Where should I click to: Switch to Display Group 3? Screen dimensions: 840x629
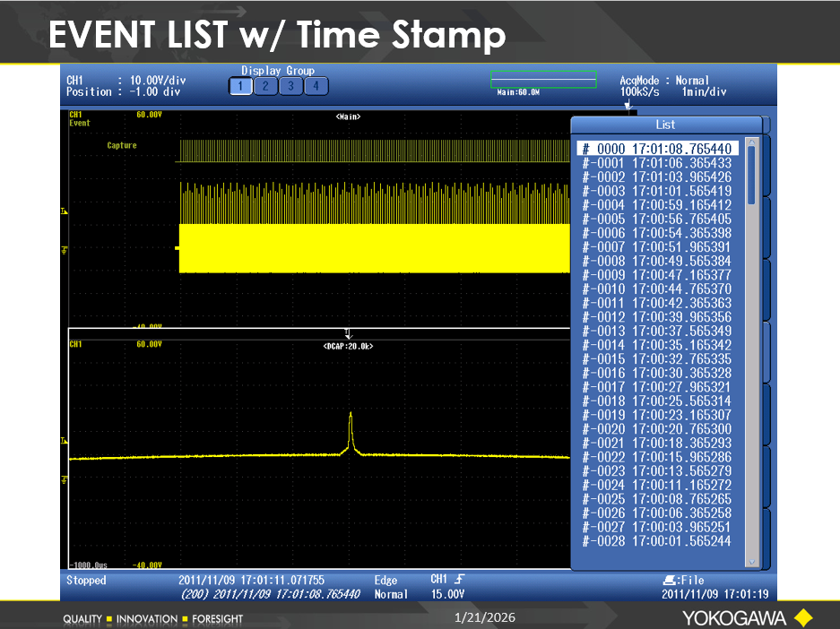pos(290,86)
